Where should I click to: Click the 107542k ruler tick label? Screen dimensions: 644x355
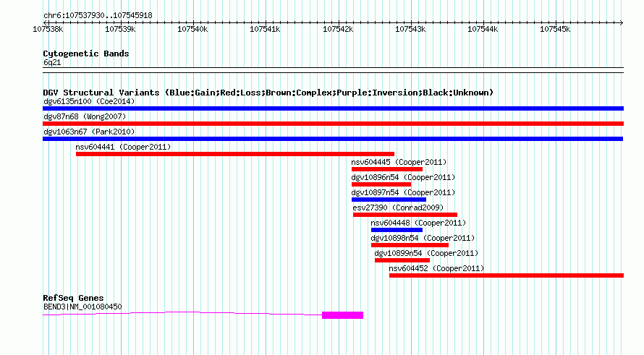338,29
